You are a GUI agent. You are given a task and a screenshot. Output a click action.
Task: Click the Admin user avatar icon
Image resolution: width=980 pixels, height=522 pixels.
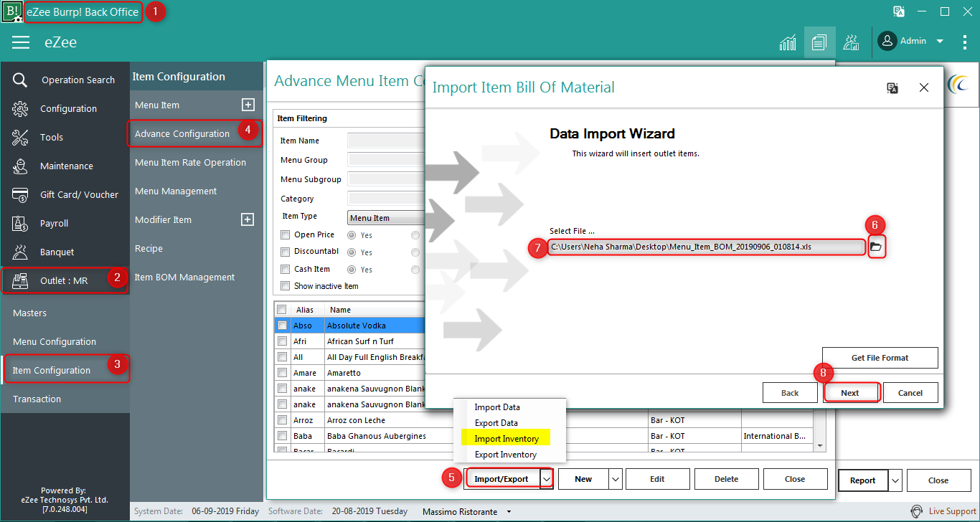click(887, 41)
